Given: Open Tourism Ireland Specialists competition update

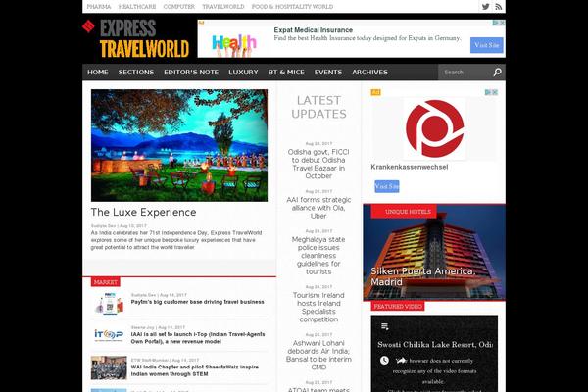Looking at the screenshot, I should coord(318,307).
